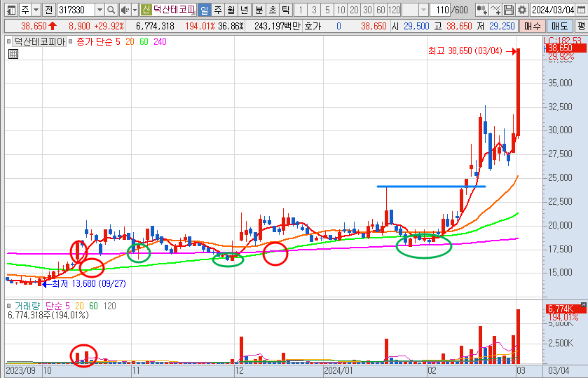Click the 거래량 volume indicator label

pos(27,306)
